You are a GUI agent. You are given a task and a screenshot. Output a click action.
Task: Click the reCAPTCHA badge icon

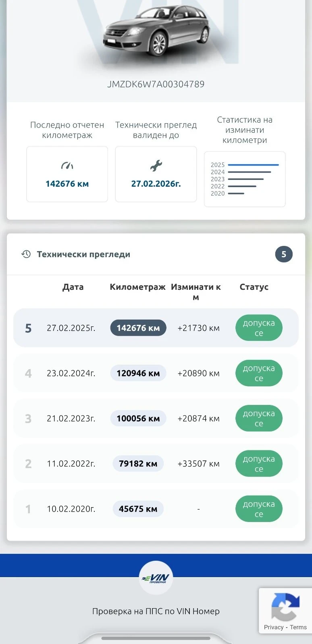[285, 607]
